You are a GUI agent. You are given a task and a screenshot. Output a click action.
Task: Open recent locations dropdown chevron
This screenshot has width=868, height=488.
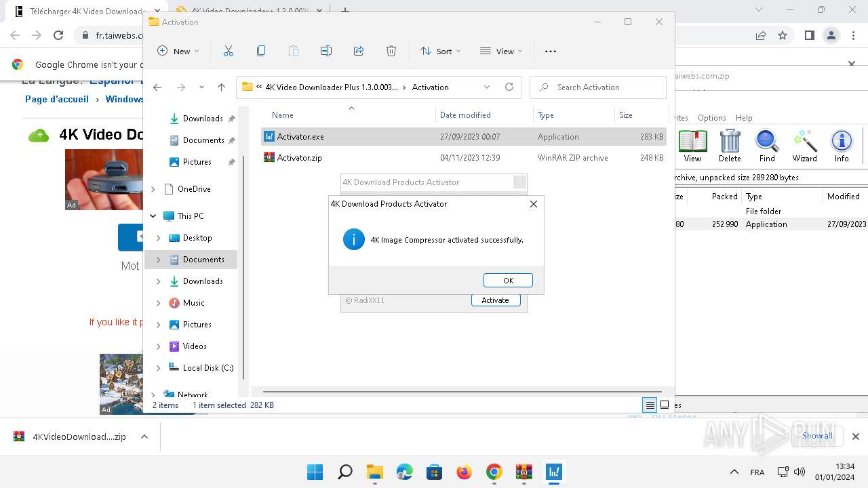tap(201, 87)
